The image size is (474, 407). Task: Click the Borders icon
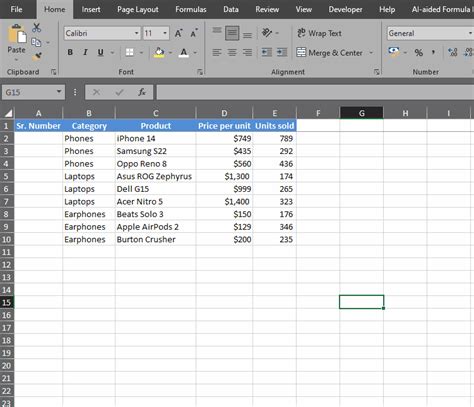[129, 52]
